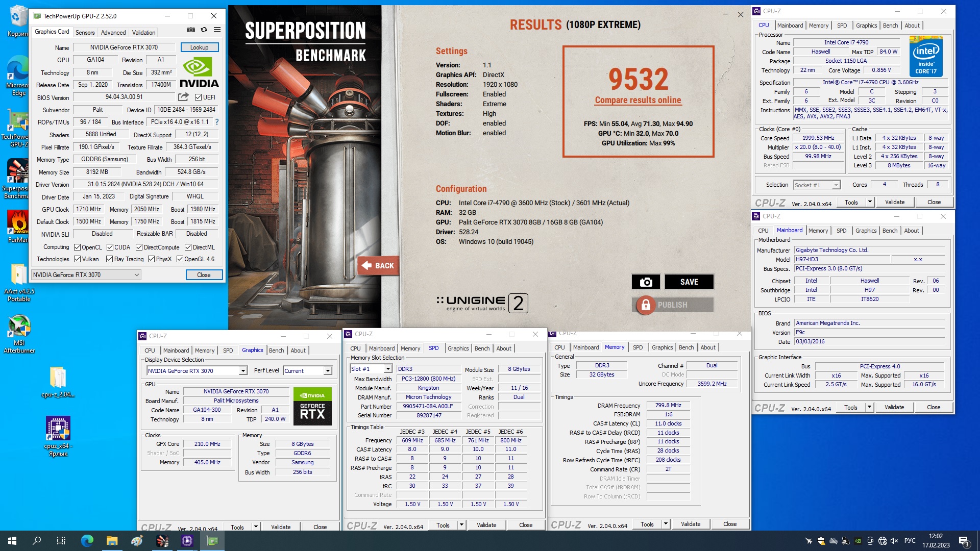Click the BIOS export share icon

pyautogui.click(x=183, y=97)
